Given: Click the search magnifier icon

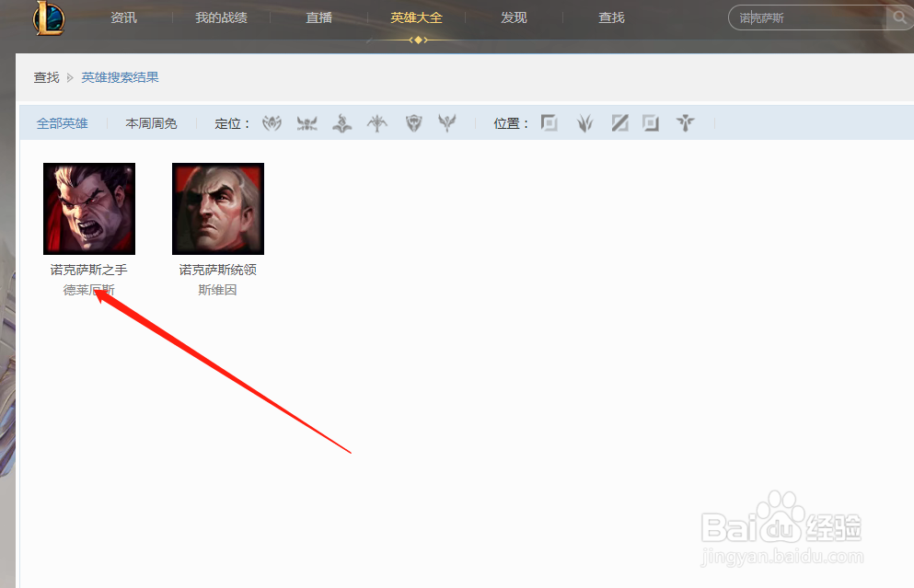Looking at the screenshot, I should tap(900, 17).
